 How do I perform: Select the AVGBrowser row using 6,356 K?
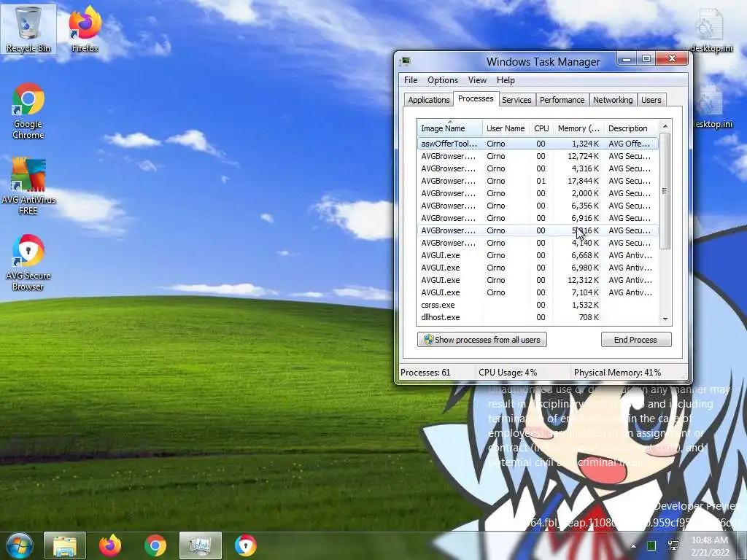(x=538, y=205)
